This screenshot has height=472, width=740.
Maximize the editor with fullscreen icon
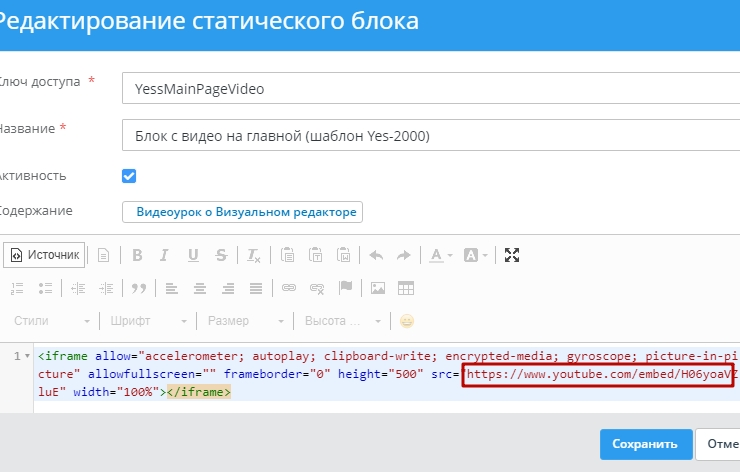(x=512, y=255)
